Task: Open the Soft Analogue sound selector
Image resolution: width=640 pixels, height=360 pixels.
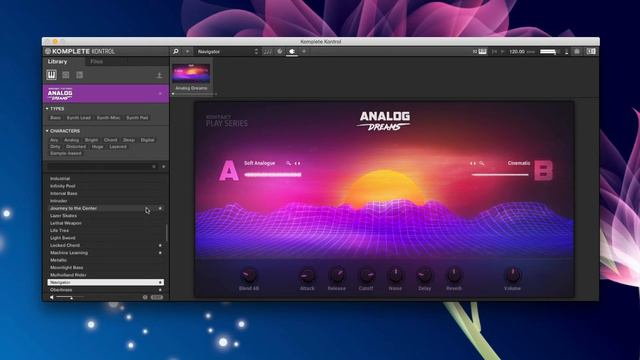Action: [x=260, y=163]
